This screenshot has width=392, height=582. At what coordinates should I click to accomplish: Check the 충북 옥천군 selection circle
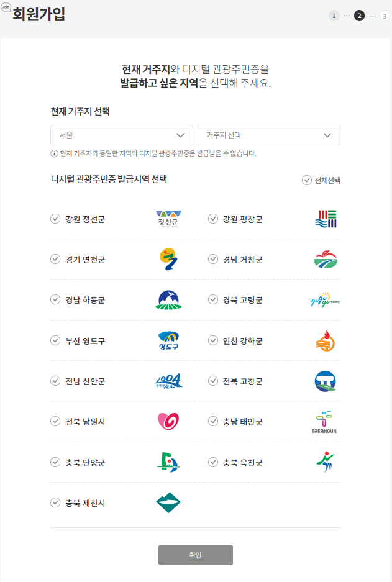click(213, 463)
